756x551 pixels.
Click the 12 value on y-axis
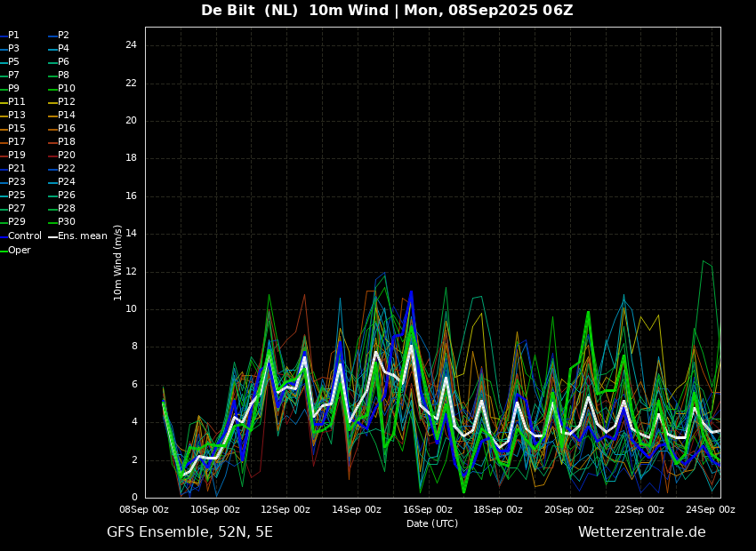(x=131, y=272)
